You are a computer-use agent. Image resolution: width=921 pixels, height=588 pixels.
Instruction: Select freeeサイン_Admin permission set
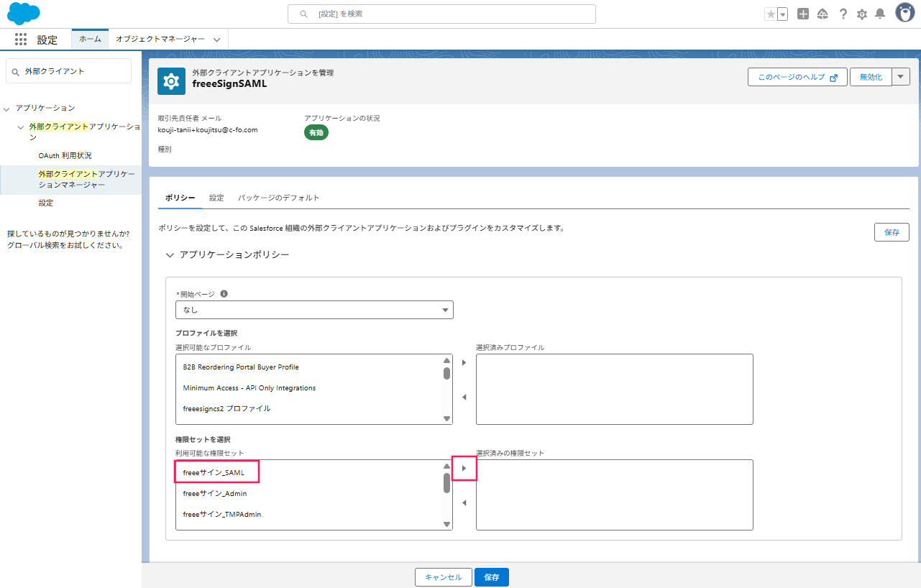click(x=215, y=494)
